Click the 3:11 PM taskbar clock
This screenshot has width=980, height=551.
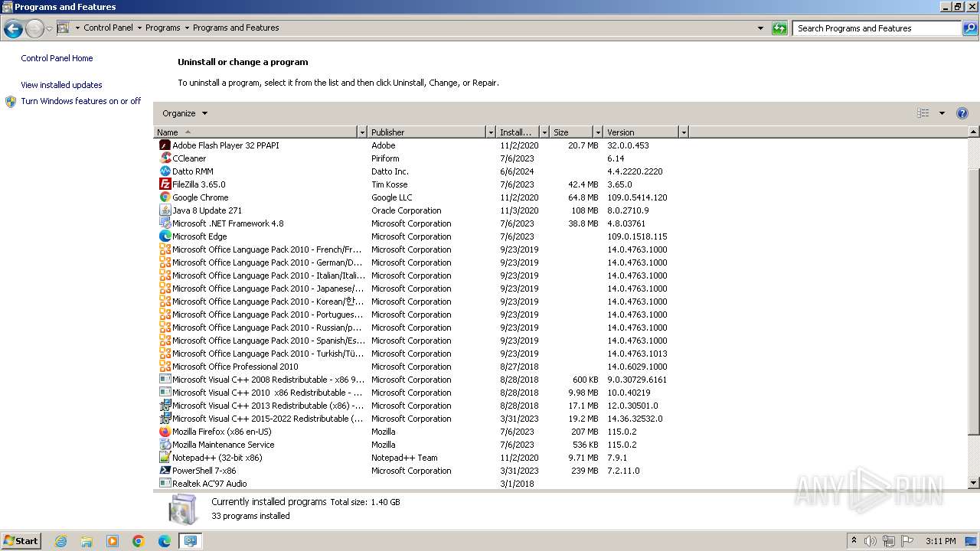pos(940,541)
